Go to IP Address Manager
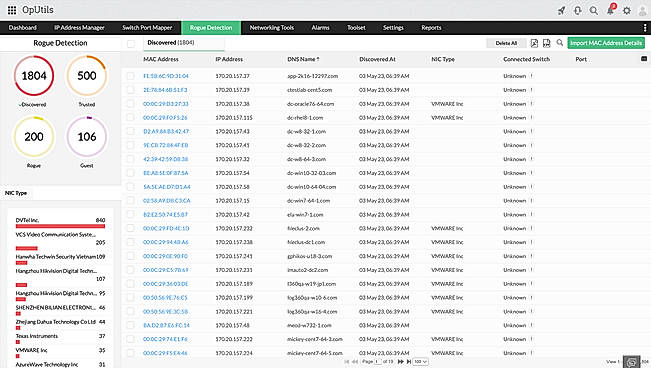This screenshot has width=651, height=368. pyautogui.click(x=79, y=28)
